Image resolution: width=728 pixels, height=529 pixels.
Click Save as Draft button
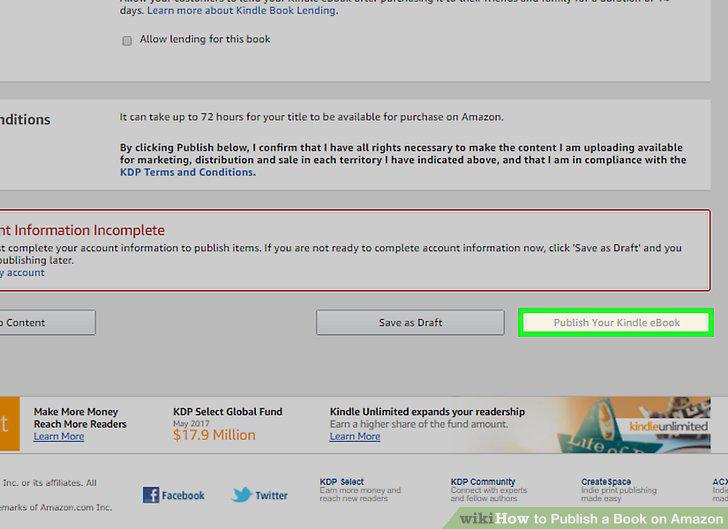click(x=410, y=322)
